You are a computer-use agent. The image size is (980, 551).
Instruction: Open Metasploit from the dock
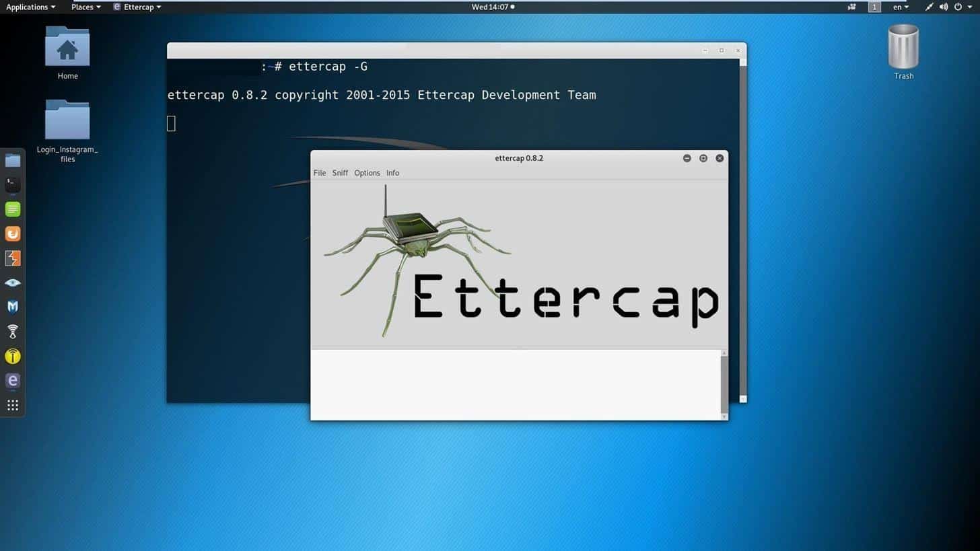click(13, 307)
